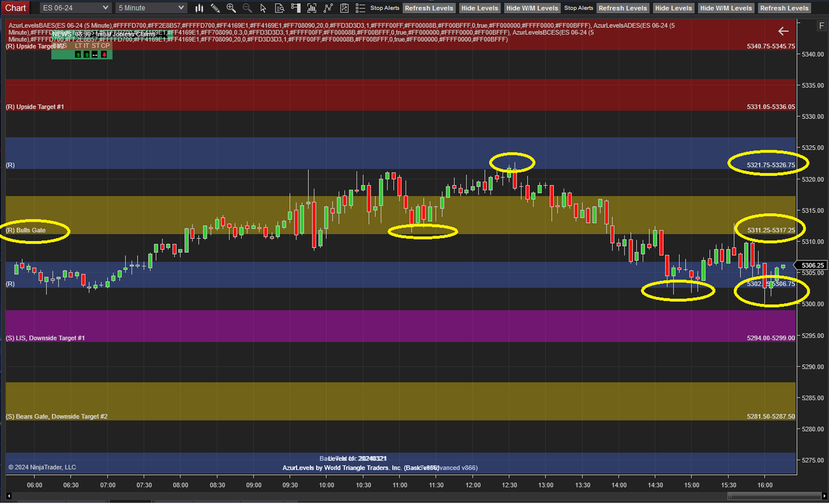
Task: Click the © 2024 NinjaTrader, LLC text
Action: coord(42,467)
